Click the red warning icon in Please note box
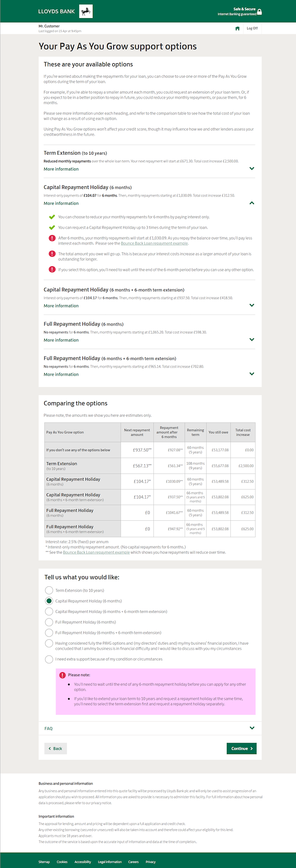The height and width of the screenshot is (868, 296). pos(62,675)
